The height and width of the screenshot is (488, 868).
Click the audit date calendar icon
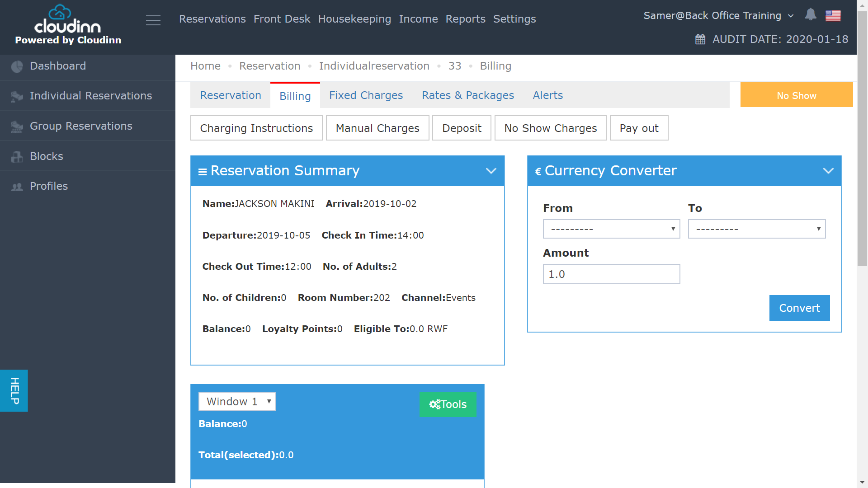click(700, 39)
